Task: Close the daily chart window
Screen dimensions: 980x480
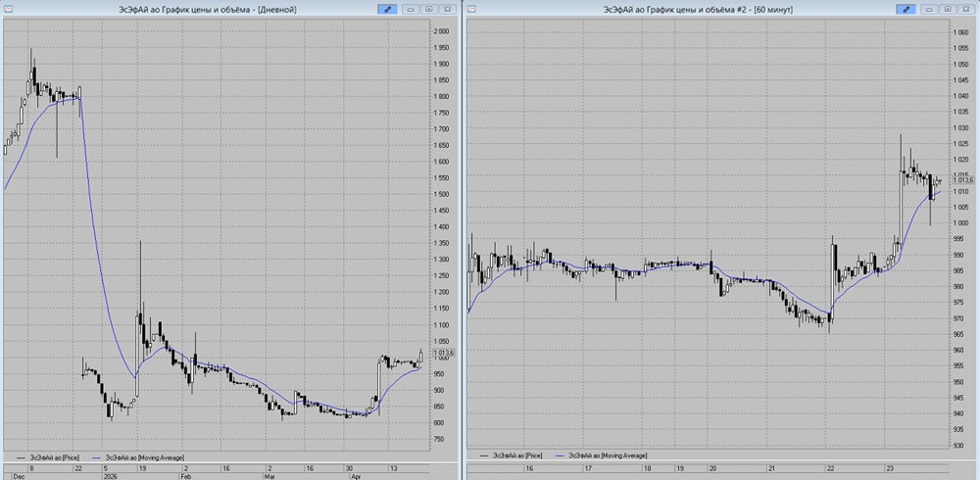Action: (447, 10)
